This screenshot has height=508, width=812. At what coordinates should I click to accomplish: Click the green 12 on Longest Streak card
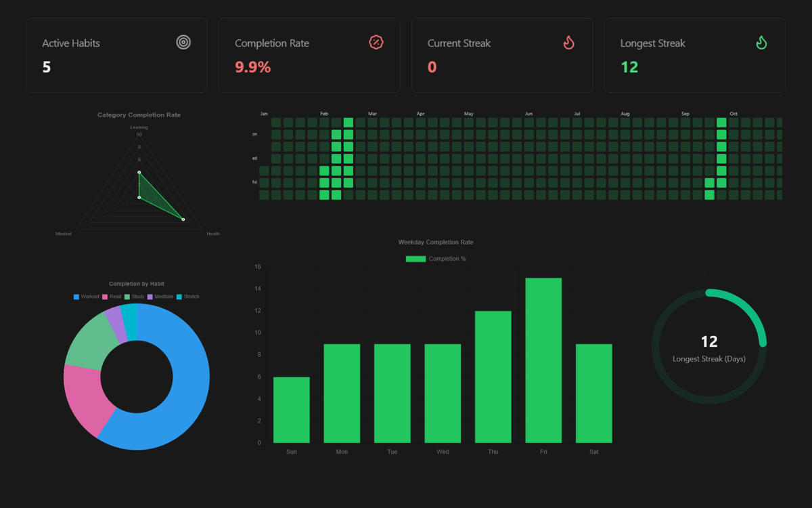629,67
